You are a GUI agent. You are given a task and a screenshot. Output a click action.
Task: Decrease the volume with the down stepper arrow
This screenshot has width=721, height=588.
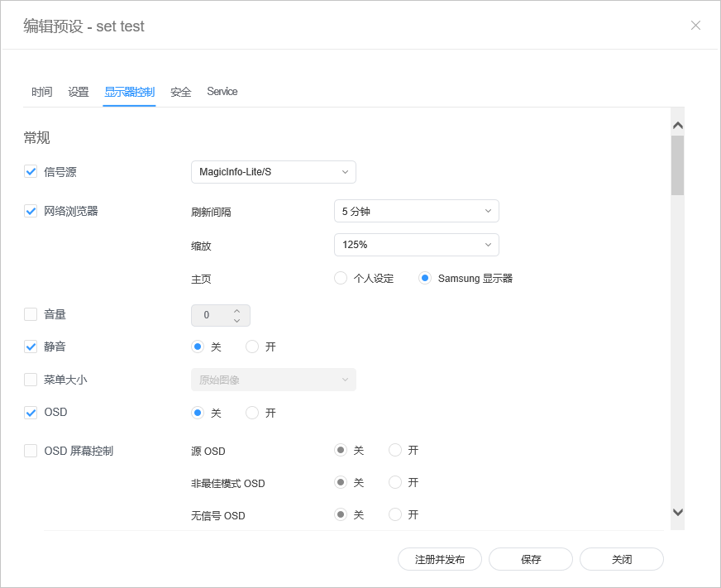tap(237, 320)
